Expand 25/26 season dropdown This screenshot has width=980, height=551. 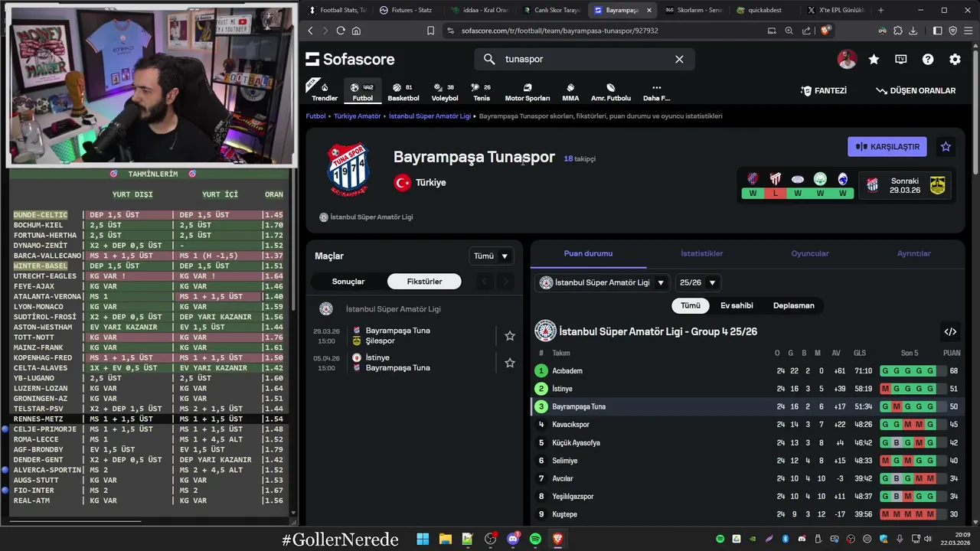click(697, 282)
